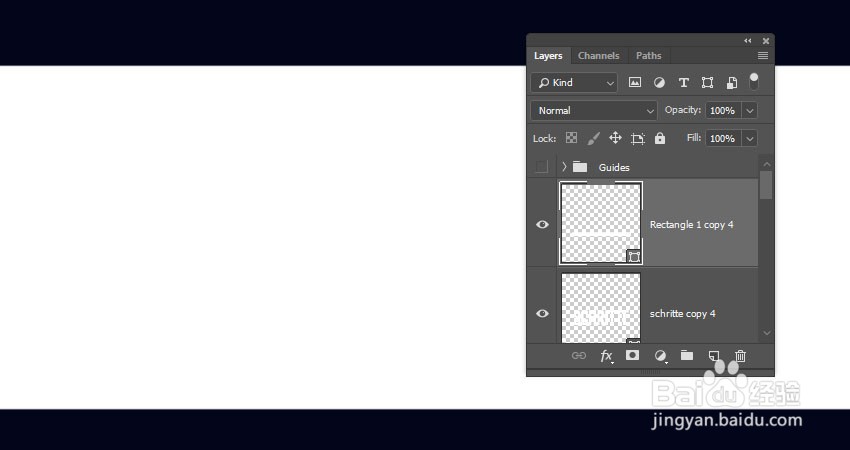Click layers list scroll up arrow

tap(767, 164)
